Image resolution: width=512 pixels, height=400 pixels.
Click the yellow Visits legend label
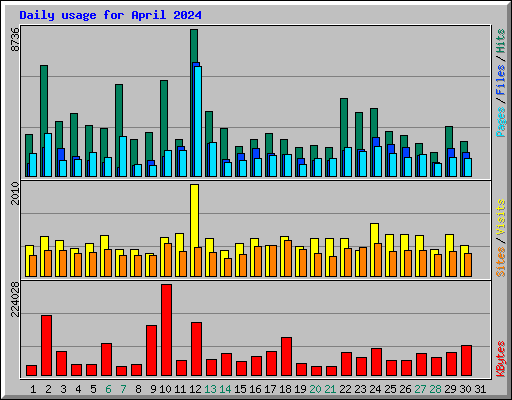[x=500, y=218]
